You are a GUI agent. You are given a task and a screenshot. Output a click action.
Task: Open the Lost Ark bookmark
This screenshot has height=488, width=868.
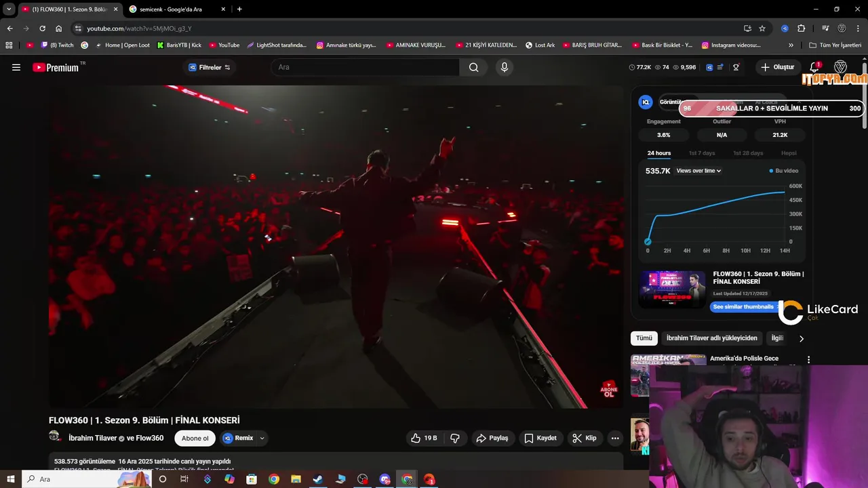(x=540, y=45)
